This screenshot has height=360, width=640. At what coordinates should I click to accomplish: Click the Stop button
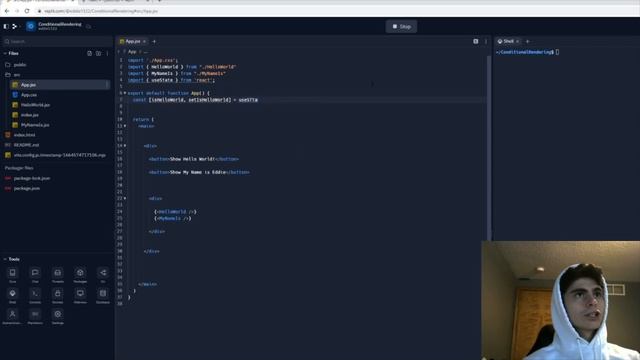click(401, 27)
